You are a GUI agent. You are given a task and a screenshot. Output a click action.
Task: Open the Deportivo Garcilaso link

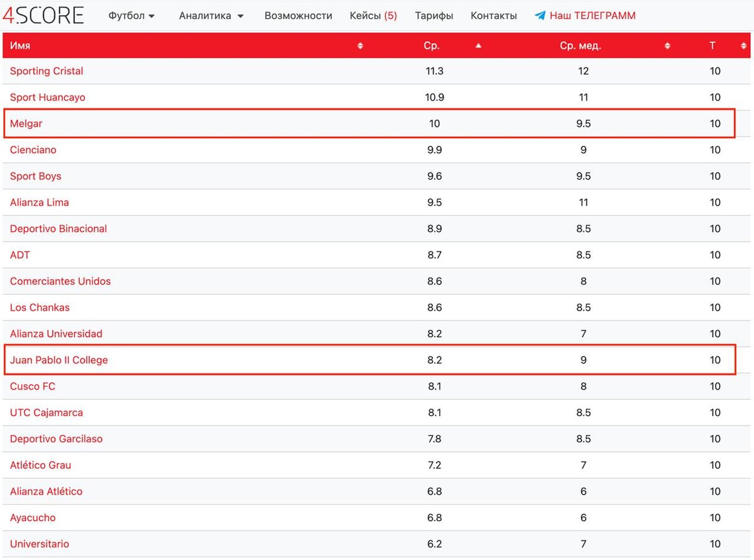tap(57, 439)
